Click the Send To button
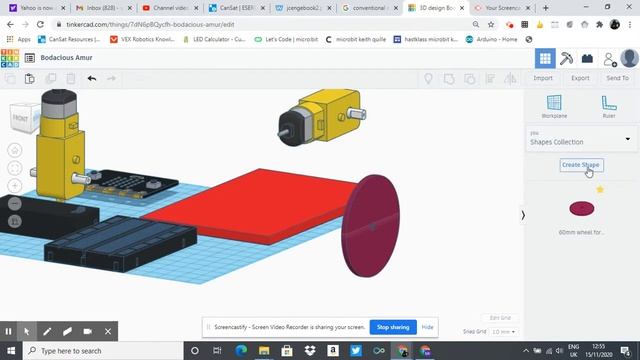 pyautogui.click(x=617, y=78)
